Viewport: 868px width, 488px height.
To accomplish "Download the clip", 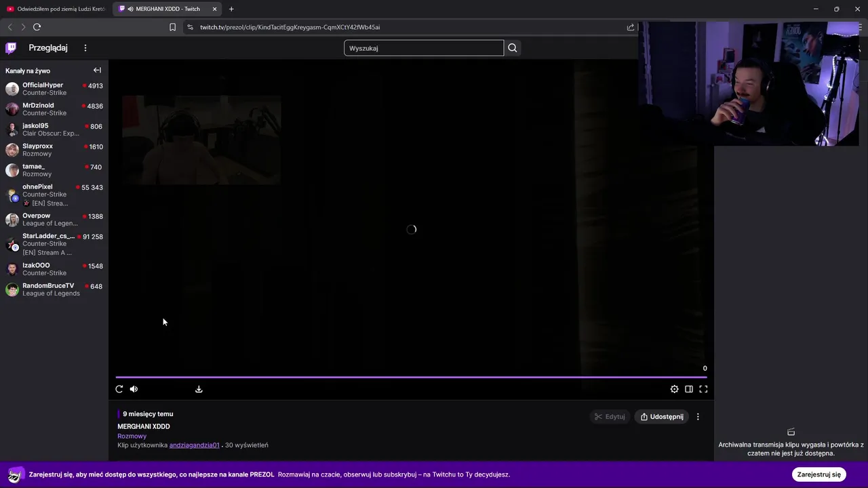I will (x=199, y=389).
